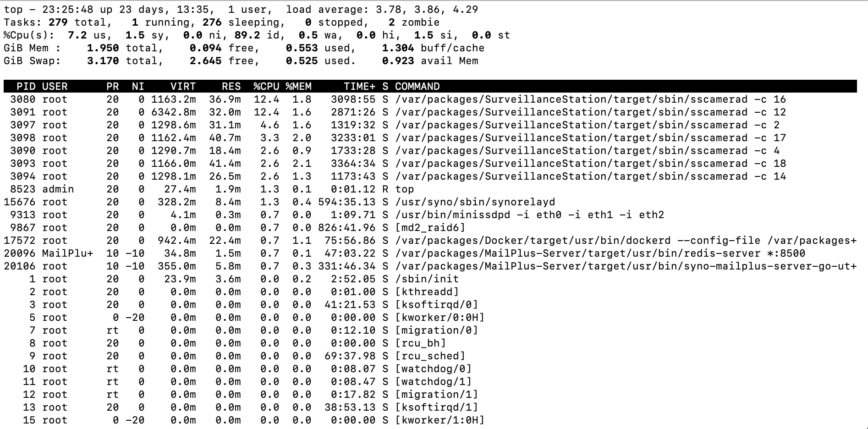Select the kthreadd process row
The width and height of the screenshot is (868, 429).
click(430, 292)
